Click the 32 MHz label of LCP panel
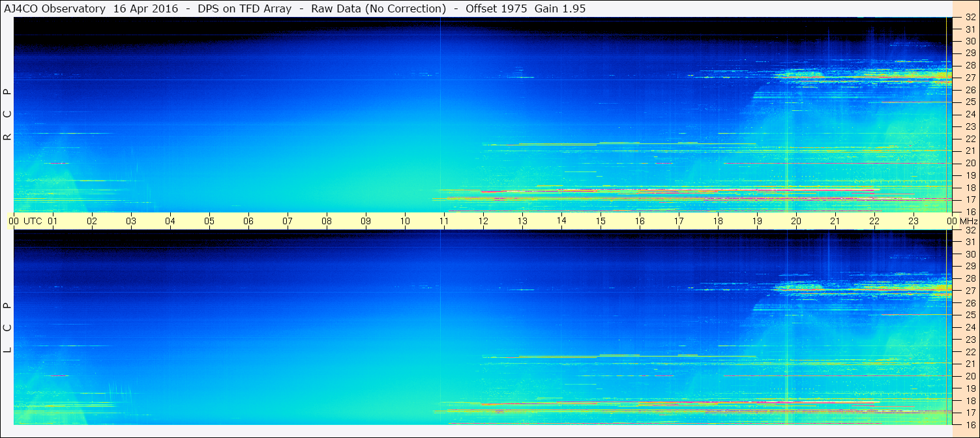This screenshot has height=438, width=980. click(x=970, y=230)
